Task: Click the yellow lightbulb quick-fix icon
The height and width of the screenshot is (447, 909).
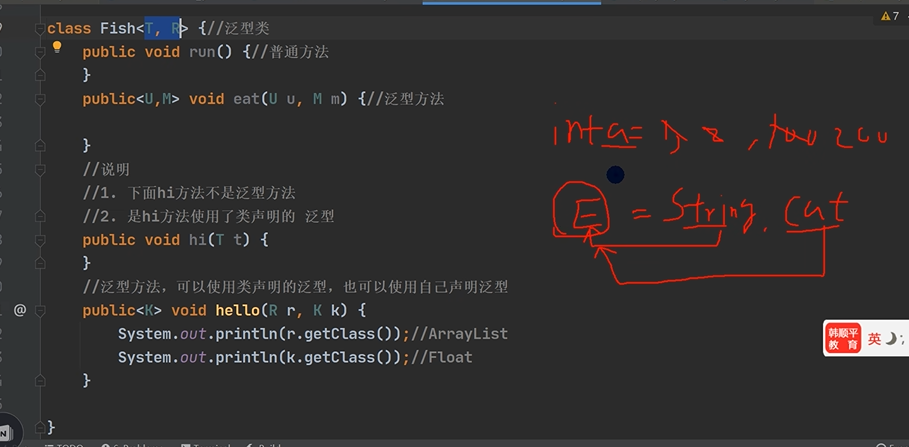Action: (x=57, y=47)
